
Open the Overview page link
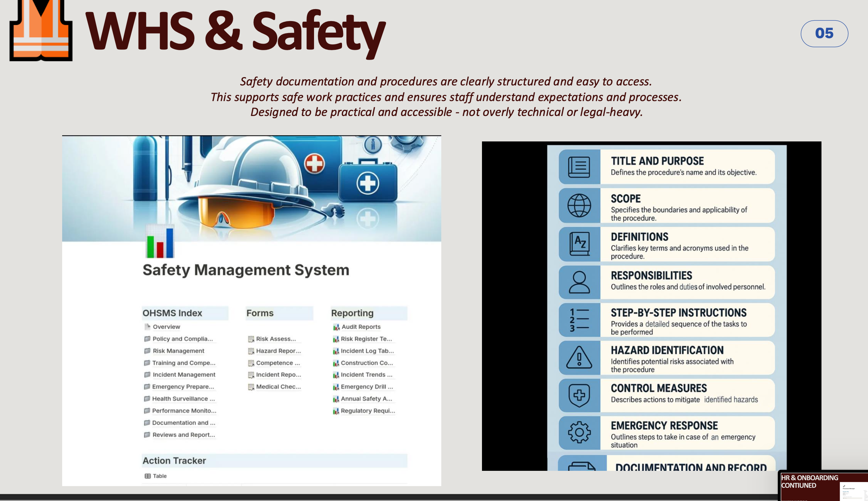coord(166,327)
